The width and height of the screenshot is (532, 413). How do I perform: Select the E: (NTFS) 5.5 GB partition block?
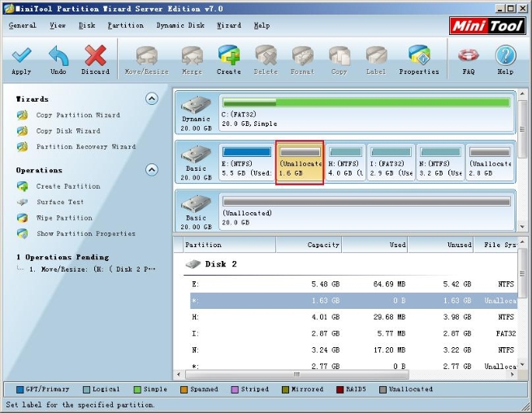point(247,163)
